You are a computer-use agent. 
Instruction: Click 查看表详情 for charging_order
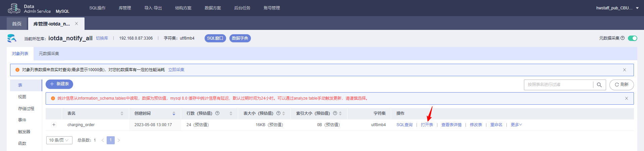click(451, 125)
